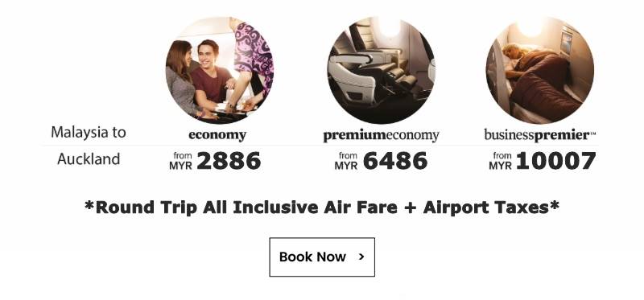
Task: Click the Book Now button
Action: (x=322, y=257)
